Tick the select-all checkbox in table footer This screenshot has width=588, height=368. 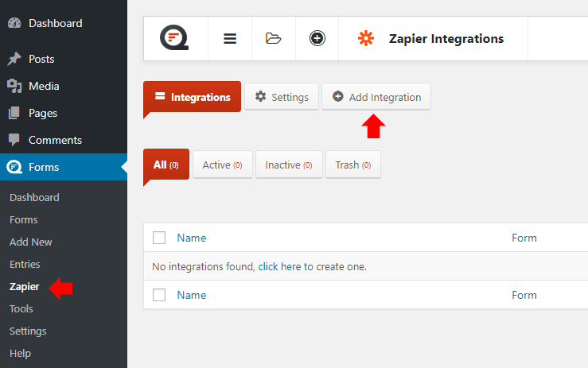point(159,295)
